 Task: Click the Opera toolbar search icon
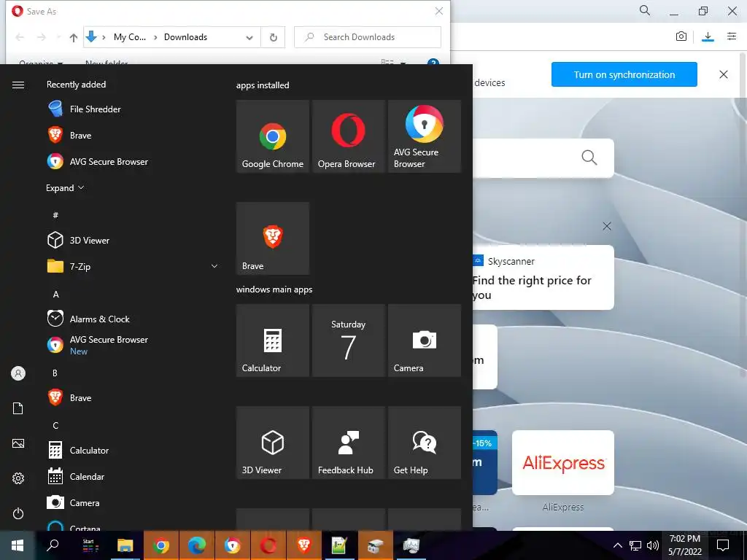(x=645, y=10)
